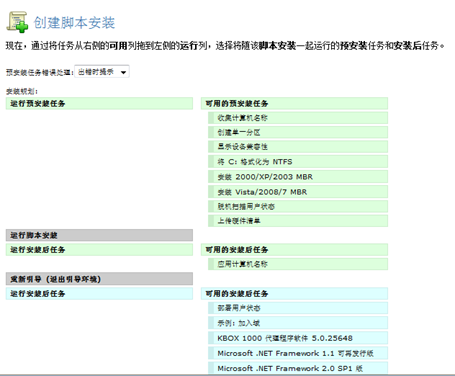Select the KBOX 1000 5.0.25648 agent task

click(x=298, y=338)
